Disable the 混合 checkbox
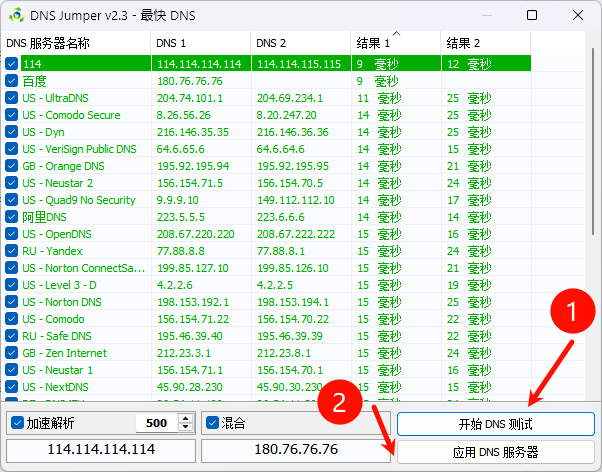Viewport: 602px width, 472px height. (212, 423)
